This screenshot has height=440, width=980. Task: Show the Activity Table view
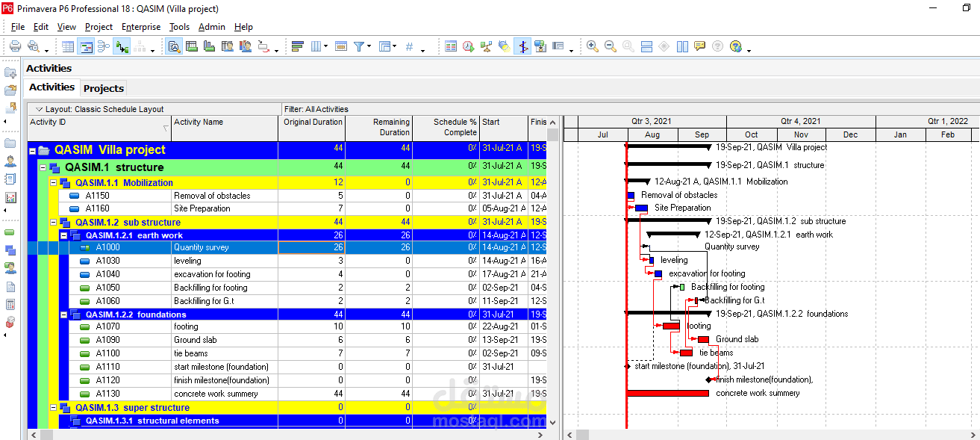coord(68,46)
